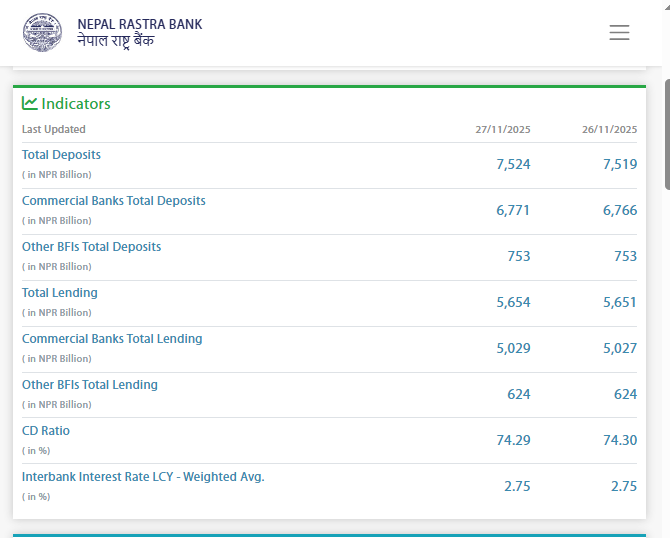The height and width of the screenshot is (538, 670).
Task: Click the 26/11/2025 date column header
Action: (609, 129)
